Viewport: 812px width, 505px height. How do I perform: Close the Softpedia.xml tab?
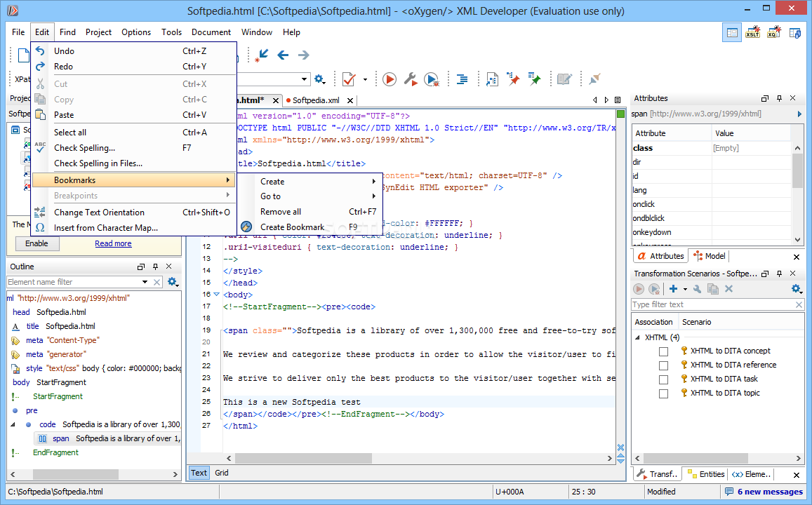click(350, 100)
